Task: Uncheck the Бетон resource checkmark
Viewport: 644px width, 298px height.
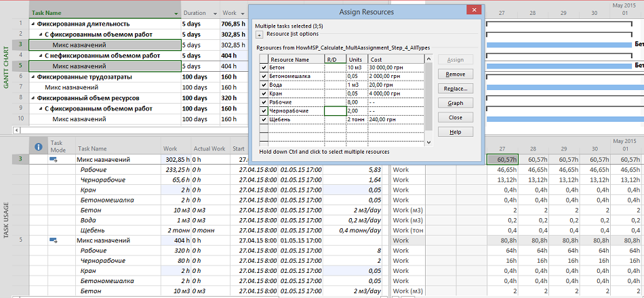Action: (x=263, y=67)
